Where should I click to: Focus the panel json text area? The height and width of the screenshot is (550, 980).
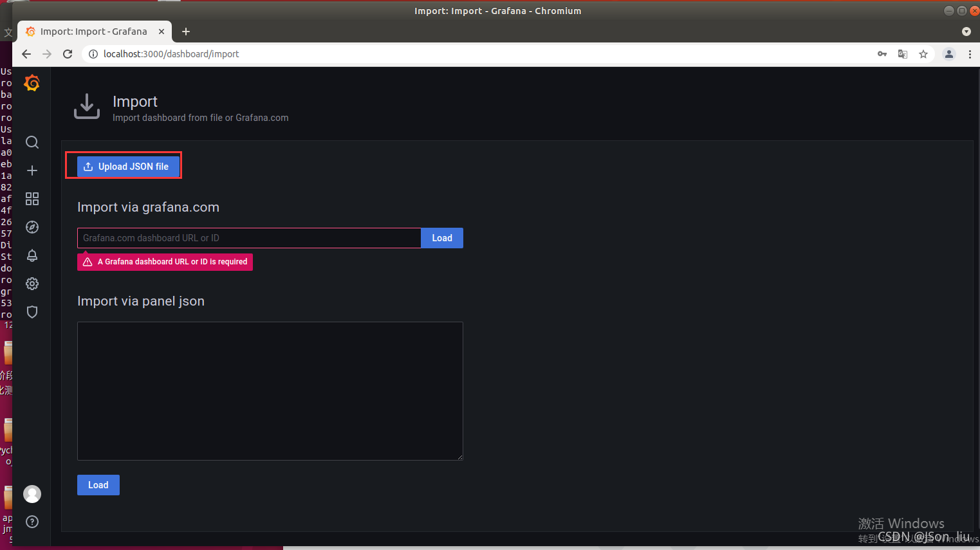pyautogui.click(x=270, y=391)
